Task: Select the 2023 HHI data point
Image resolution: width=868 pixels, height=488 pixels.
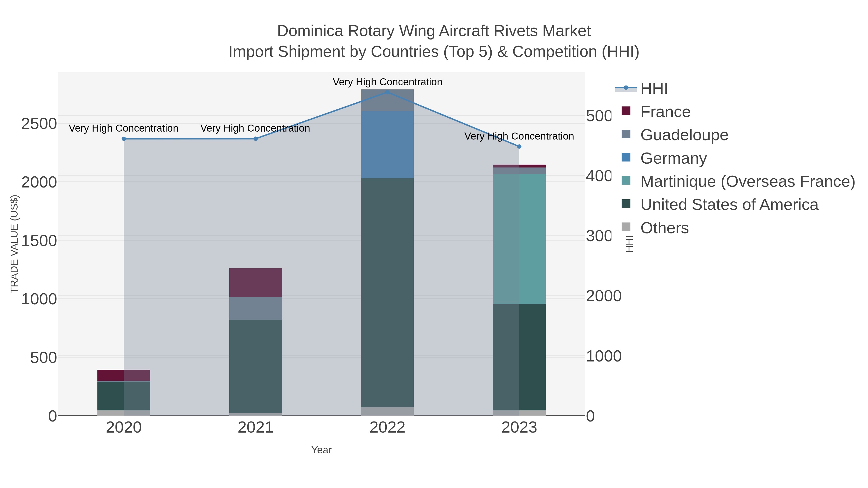Action: click(x=519, y=147)
